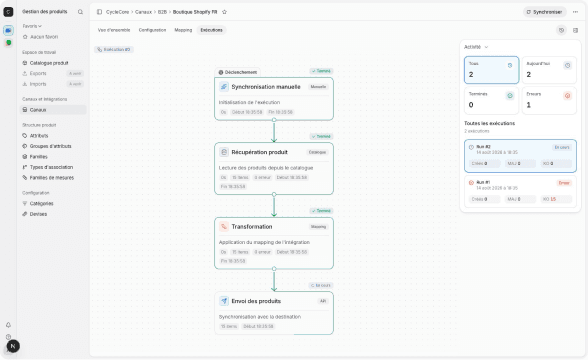Click the Transformation node icon
588x360 pixels.
point(224,226)
